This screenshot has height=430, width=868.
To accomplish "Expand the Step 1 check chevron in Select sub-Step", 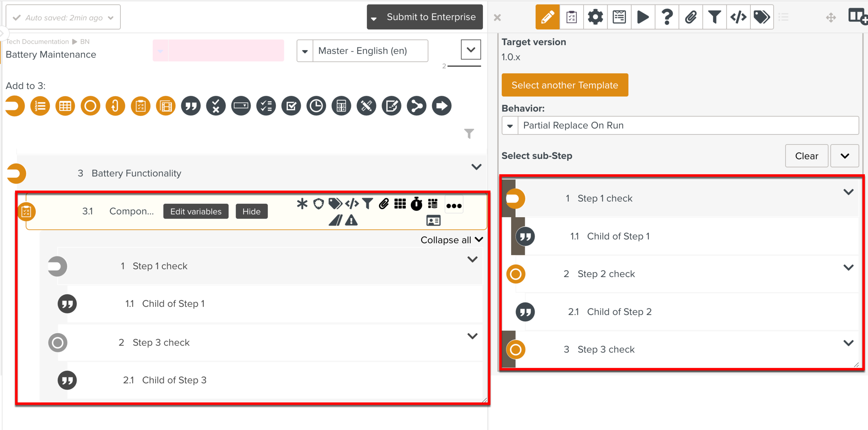I will 849,192.
